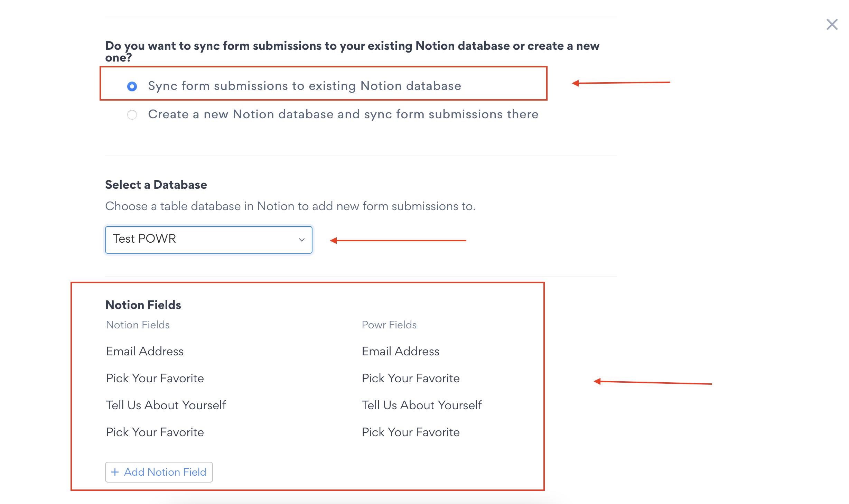Click 'Choose a table database in Notion' description
Image resolution: width=849 pixels, height=504 pixels.
[291, 206]
